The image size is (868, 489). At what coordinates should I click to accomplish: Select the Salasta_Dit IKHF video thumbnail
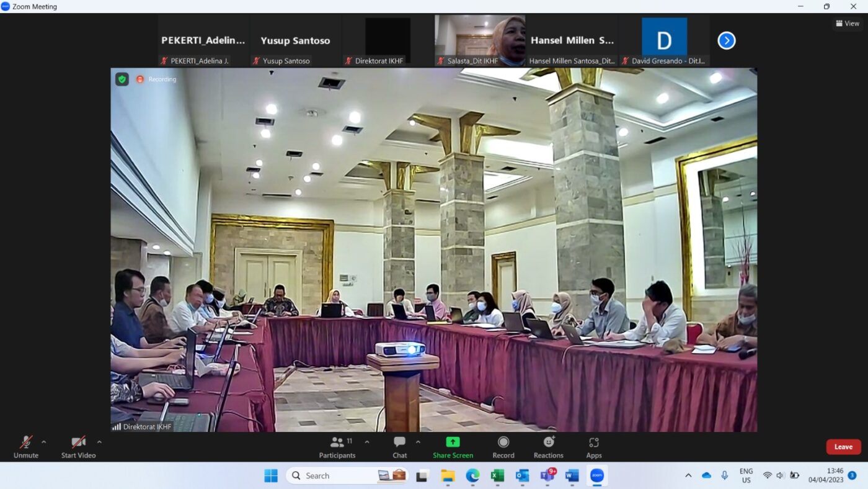click(480, 40)
